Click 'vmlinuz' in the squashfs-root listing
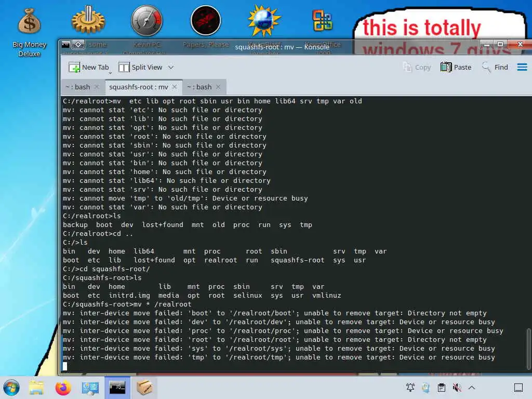 pos(327,296)
